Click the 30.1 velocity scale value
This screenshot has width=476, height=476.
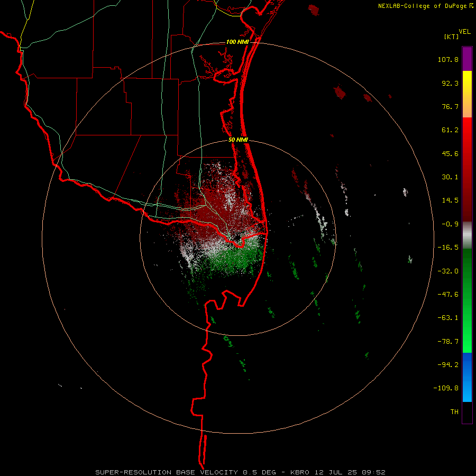point(450,177)
